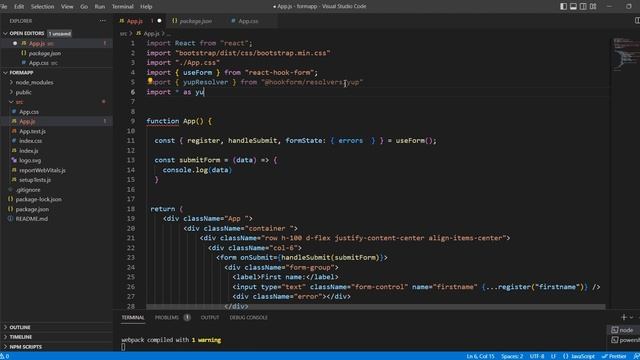
Task: Toggle the primary sidebar layout icon
Action: 563,6
